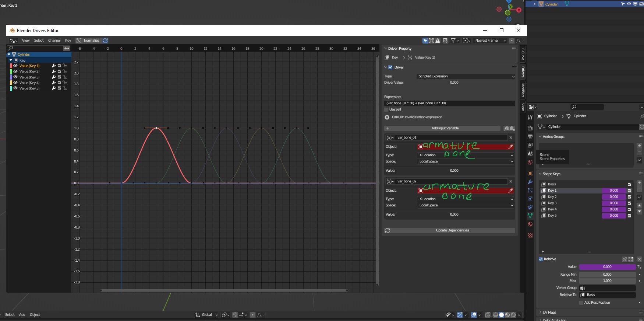Mute the Value (Key 4) channel checkbox
The width and height of the screenshot is (644, 321).
point(59,83)
